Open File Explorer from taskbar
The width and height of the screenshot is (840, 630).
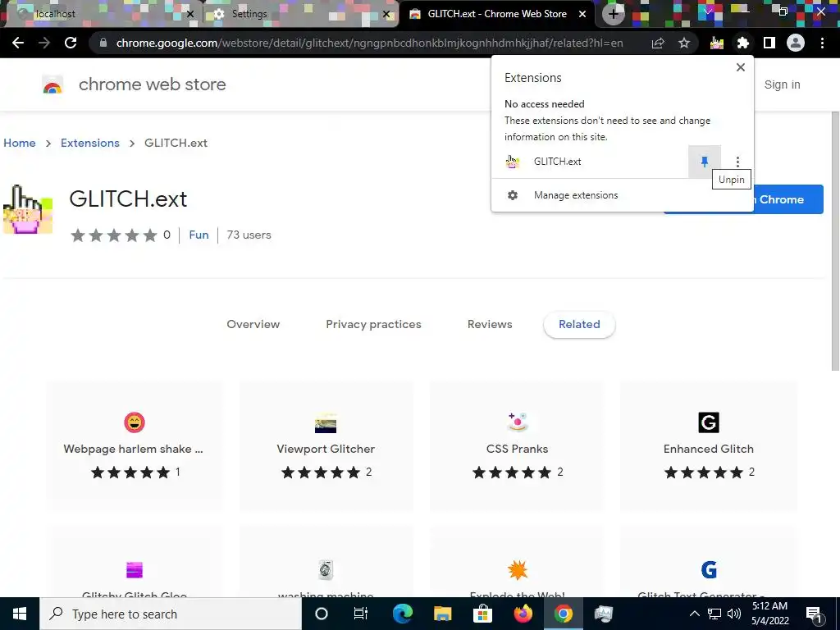point(442,614)
